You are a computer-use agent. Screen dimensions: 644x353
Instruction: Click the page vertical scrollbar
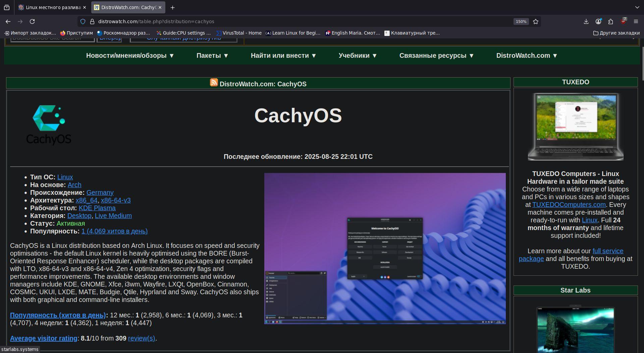coord(643,64)
